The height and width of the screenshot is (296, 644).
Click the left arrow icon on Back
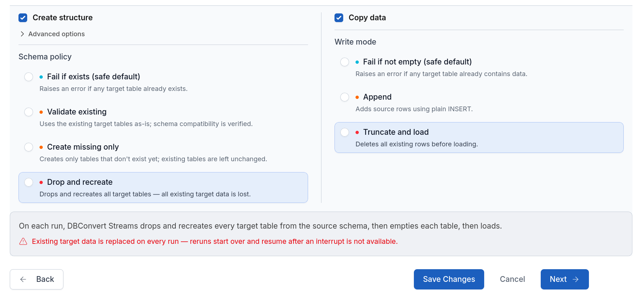click(23, 279)
